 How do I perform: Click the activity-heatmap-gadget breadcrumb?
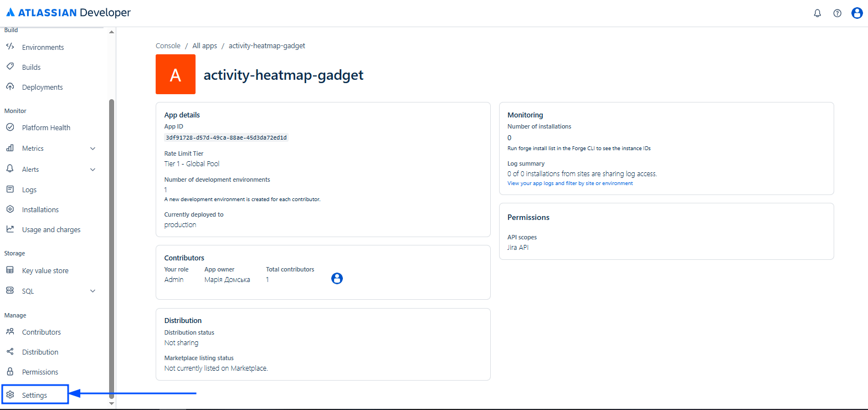(x=267, y=46)
